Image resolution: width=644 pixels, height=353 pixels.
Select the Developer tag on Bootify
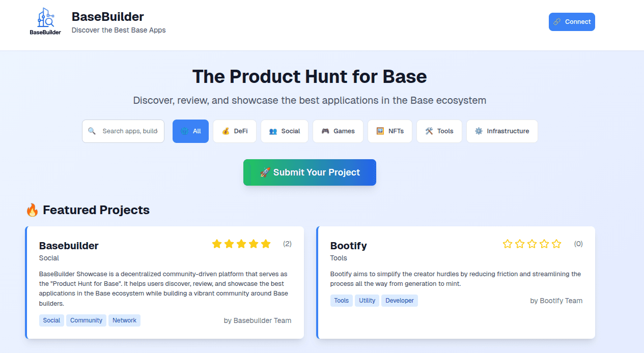(x=400, y=300)
